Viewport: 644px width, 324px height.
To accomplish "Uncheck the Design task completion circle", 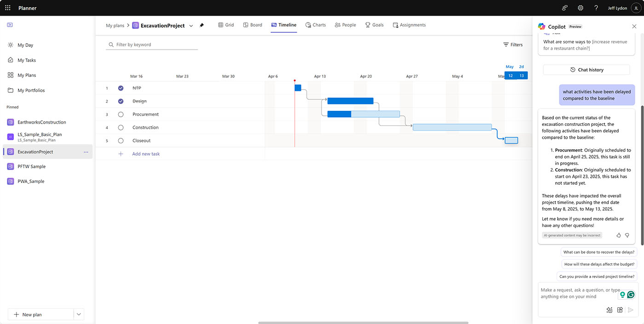I will tap(121, 101).
